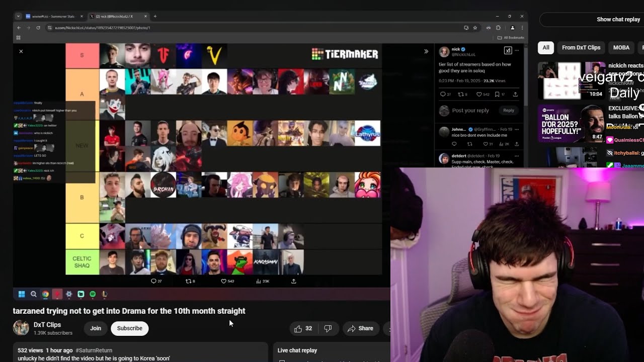
Task: Open taskbar search icon
Action: [x=33, y=294]
